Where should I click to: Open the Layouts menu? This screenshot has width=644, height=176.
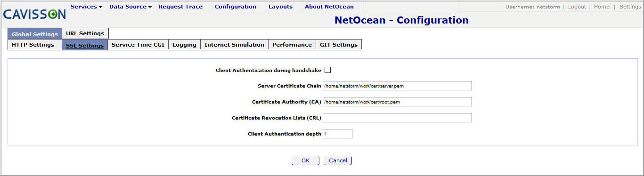(x=280, y=7)
